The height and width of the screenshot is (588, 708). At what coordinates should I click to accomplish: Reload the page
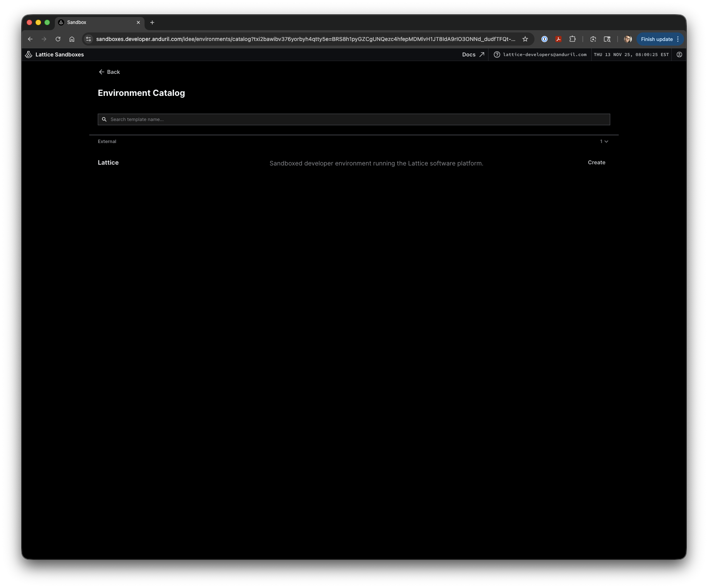58,39
